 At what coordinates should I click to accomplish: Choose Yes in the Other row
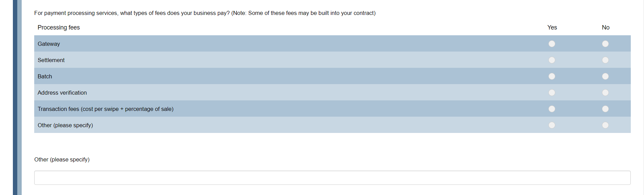tap(552, 125)
